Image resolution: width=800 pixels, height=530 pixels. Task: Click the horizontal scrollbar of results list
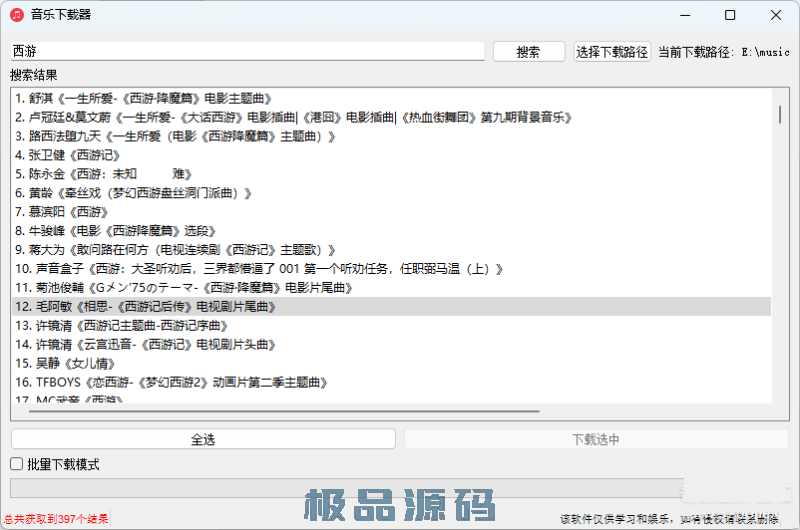[280, 410]
